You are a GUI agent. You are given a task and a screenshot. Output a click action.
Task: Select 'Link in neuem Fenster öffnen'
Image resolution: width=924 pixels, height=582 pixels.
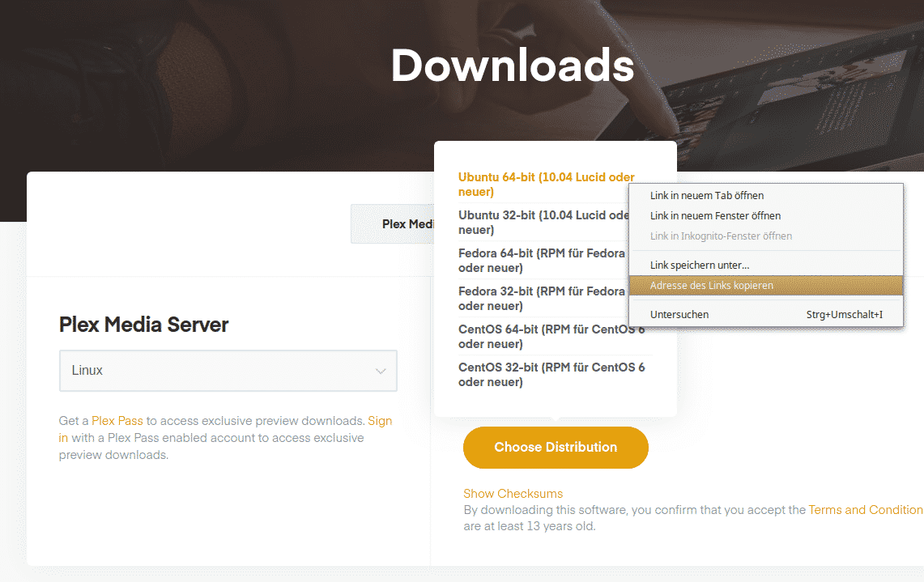point(715,216)
